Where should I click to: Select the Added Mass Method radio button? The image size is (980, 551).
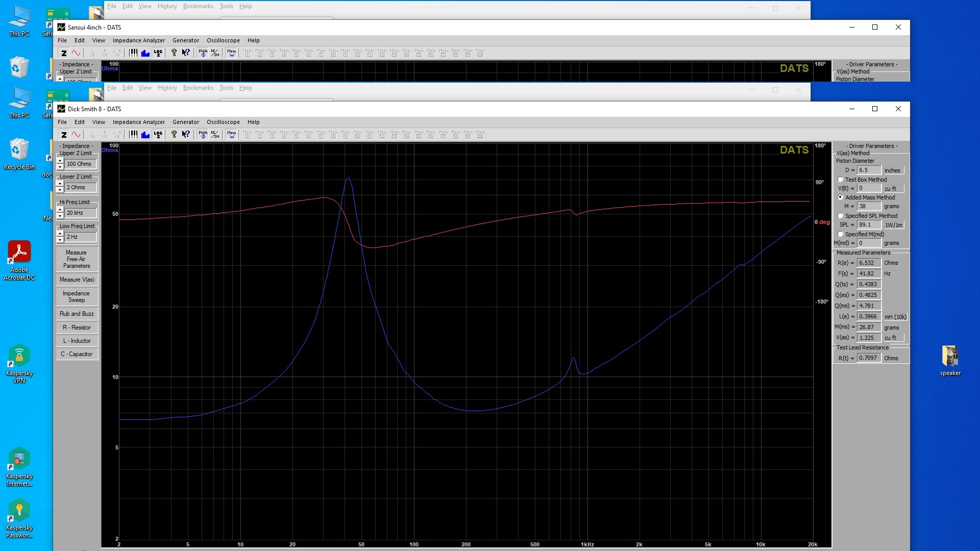click(x=840, y=197)
